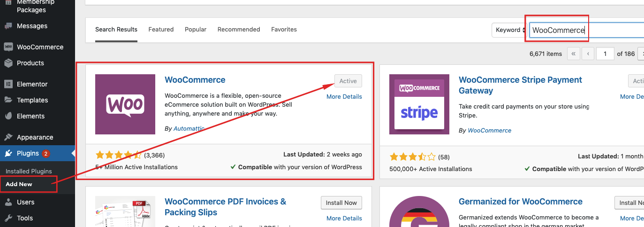This screenshot has width=644, height=227.
Task: Click WooCommerce Stripe Payment Gateway title
Action: tap(521, 85)
